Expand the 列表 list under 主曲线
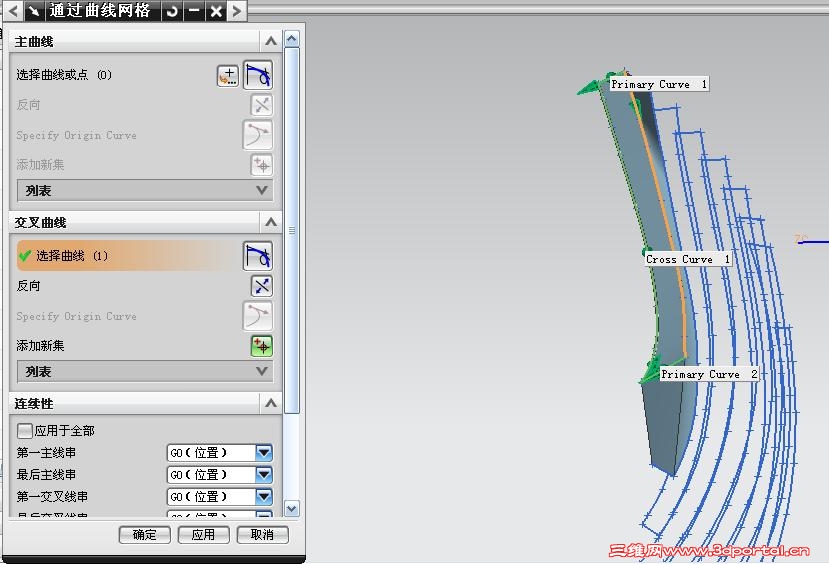Viewport: 829px width, 564px height. pyautogui.click(x=145, y=190)
